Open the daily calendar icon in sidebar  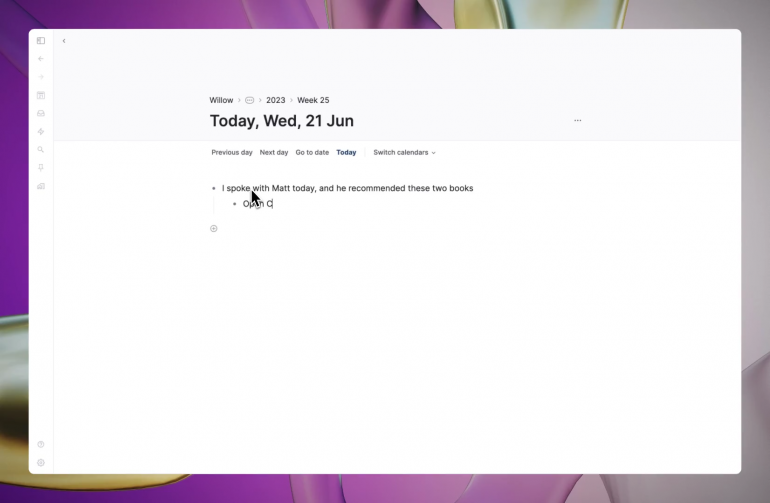(x=41, y=95)
